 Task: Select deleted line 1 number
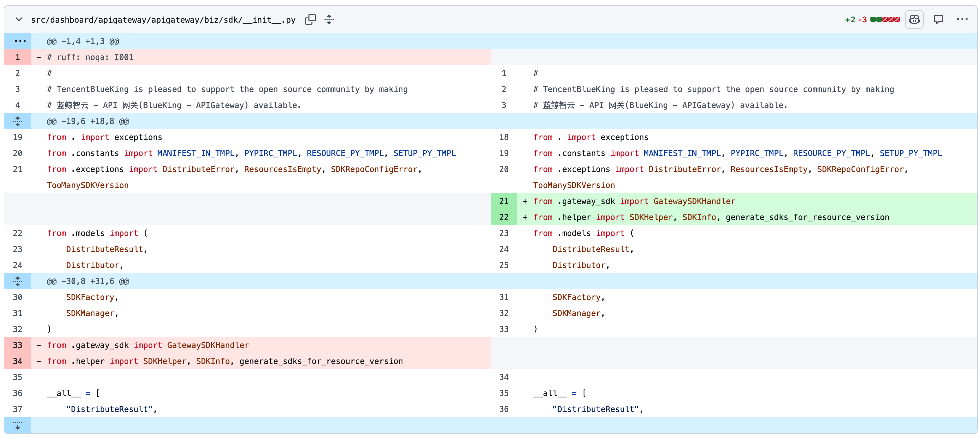tap(18, 57)
